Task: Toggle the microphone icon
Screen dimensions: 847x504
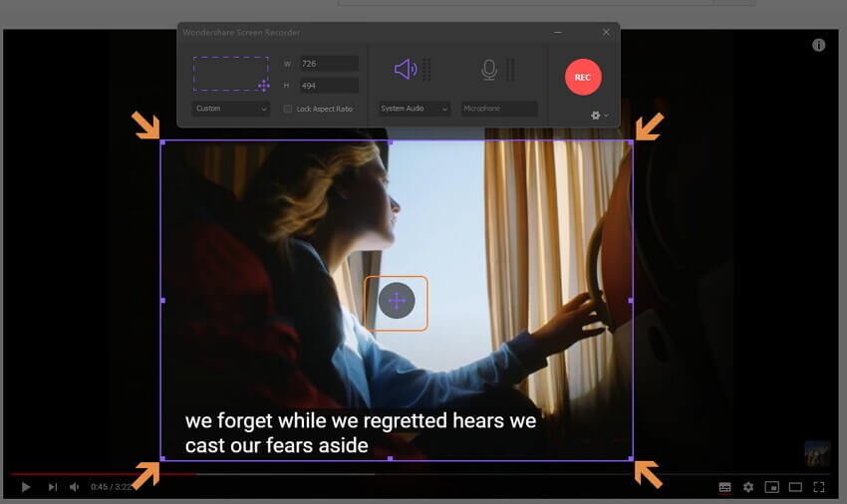Action: coord(489,70)
